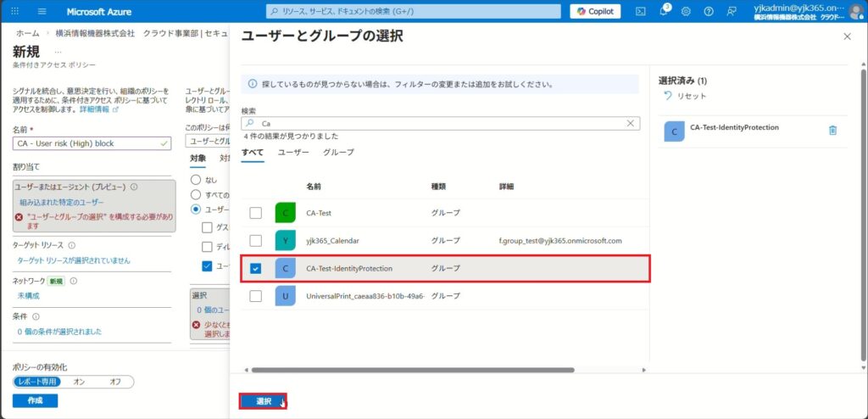This screenshot has width=868, height=419.
Task: Check the CA-Test group checkbox
Action: pos(256,213)
